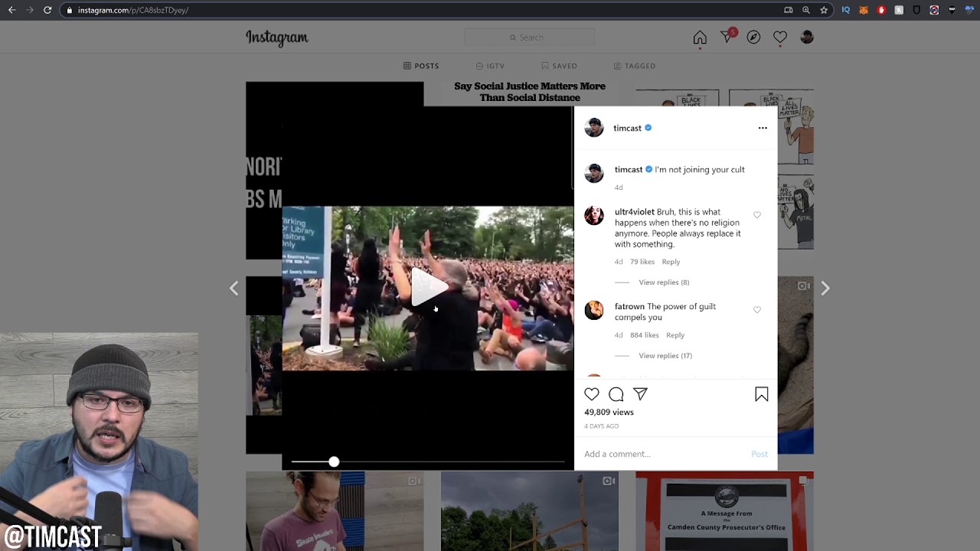Screen dimensions: 980x551
Task: Expand View replies (8)
Action: point(664,282)
